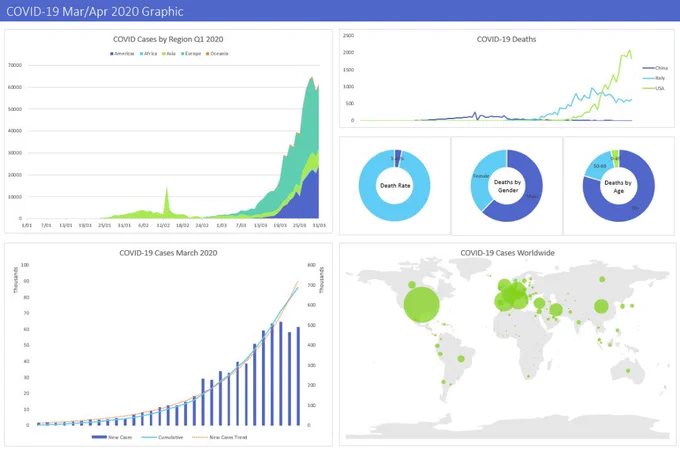The height and width of the screenshot is (450, 680).
Task: Click the Asia spike in the region chart
Action: [167, 202]
